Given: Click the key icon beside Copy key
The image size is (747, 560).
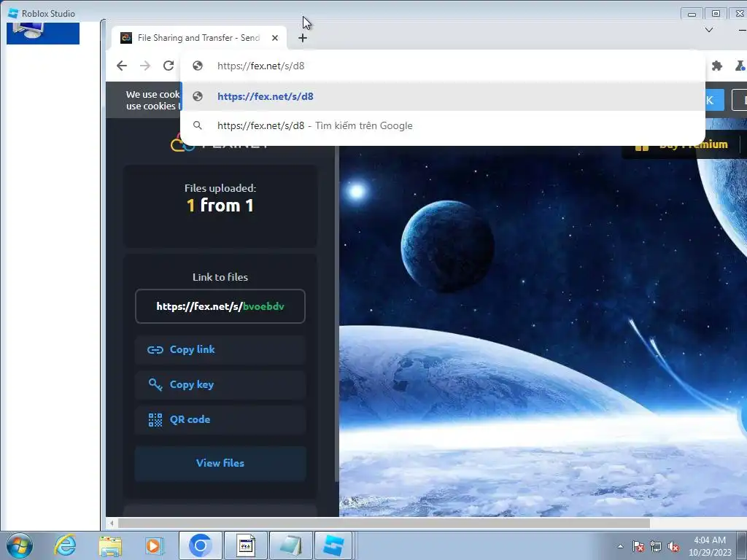Looking at the screenshot, I should (155, 384).
